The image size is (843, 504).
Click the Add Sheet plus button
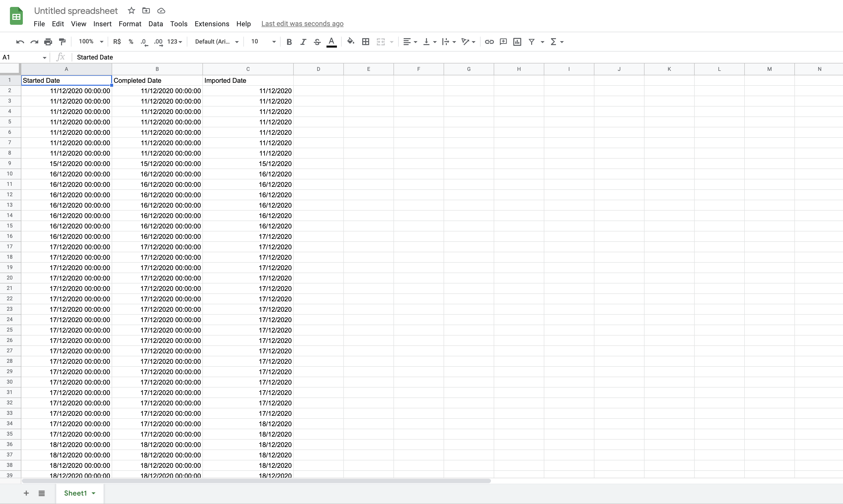(26, 493)
